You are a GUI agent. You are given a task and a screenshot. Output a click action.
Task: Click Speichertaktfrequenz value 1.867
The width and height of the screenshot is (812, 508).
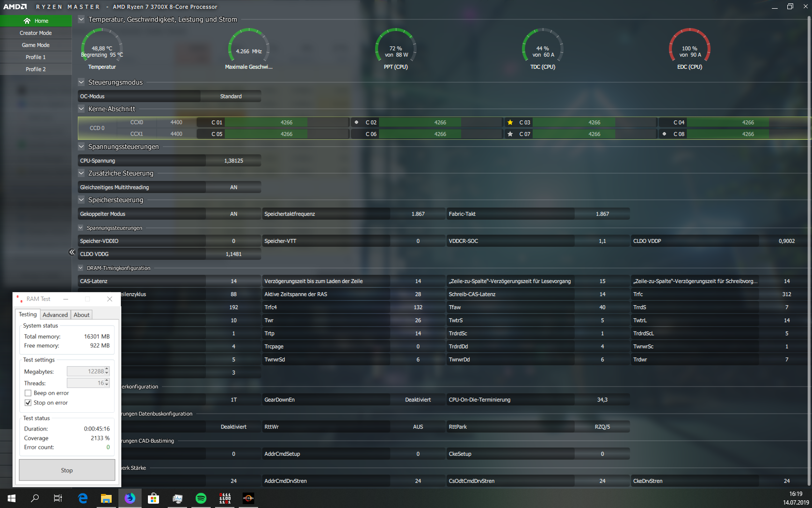418,214
